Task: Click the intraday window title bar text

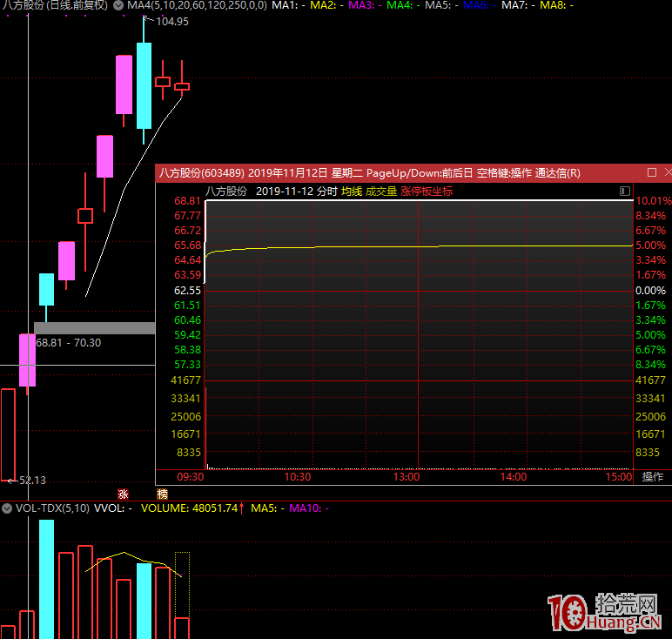Action: pyautogui.click(x=369, y=172)
